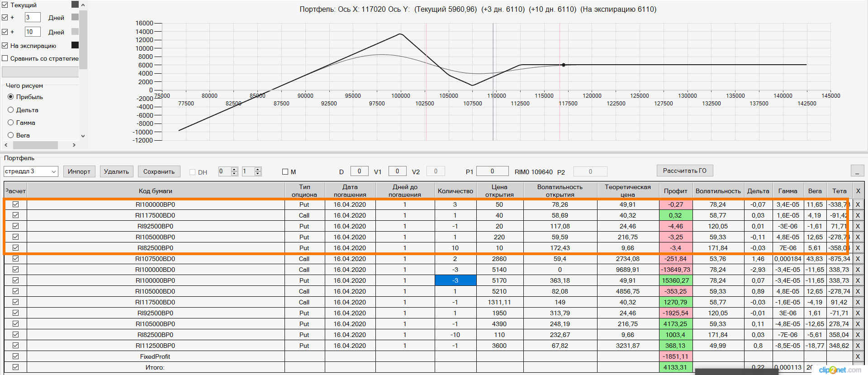Click the X button on the FixedProfit row
The image size is (868, 375).
click(x=858, y=356)
